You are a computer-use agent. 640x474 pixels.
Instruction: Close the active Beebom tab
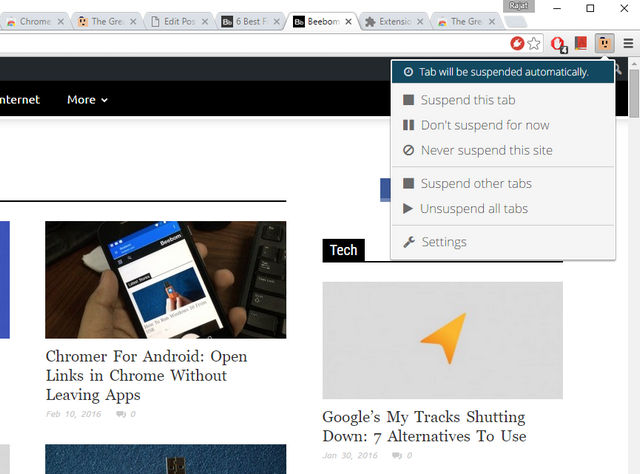point(349,22)
